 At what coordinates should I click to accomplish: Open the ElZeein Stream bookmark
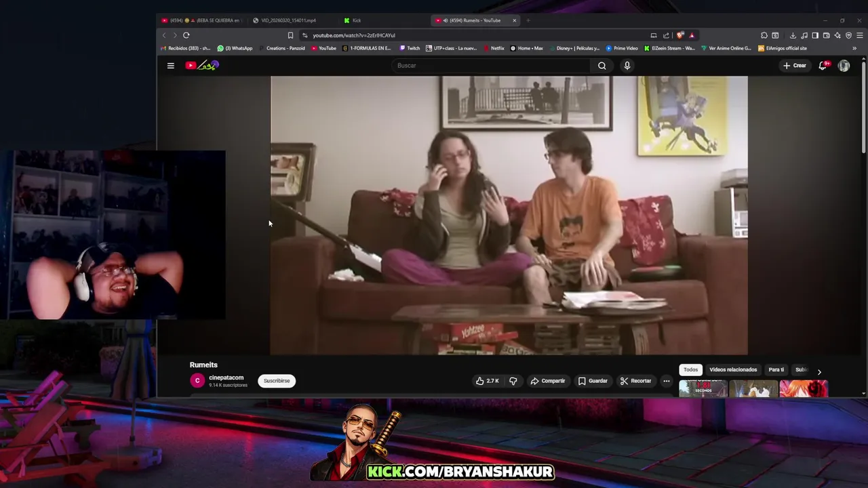point(669,48)
